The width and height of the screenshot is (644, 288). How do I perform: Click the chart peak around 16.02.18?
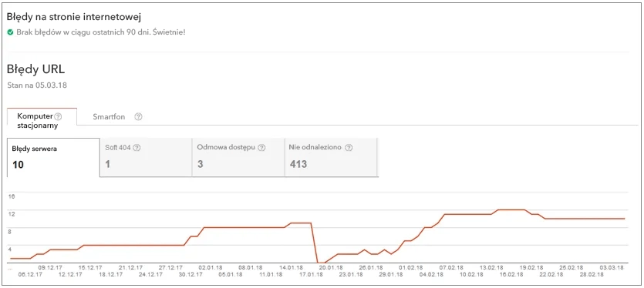point(511,209)
